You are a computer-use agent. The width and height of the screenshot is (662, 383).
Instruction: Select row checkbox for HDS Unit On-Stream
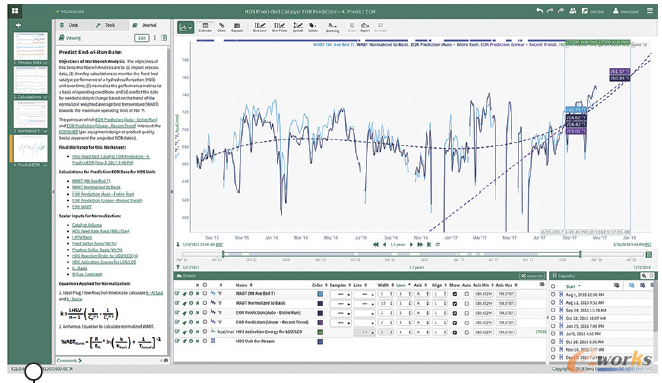(x=205, y=341)
